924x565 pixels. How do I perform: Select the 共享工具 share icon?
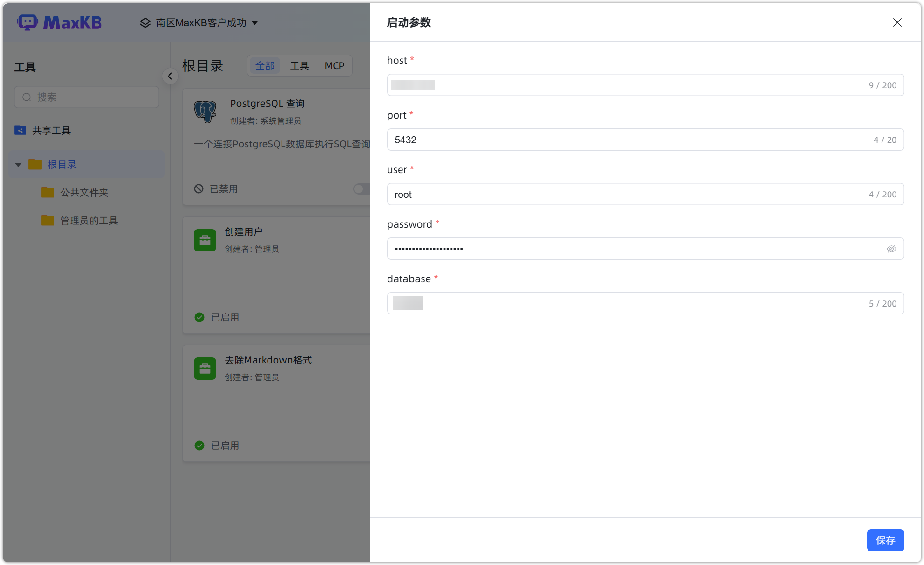pyautogui.click(x=20, y=130)
